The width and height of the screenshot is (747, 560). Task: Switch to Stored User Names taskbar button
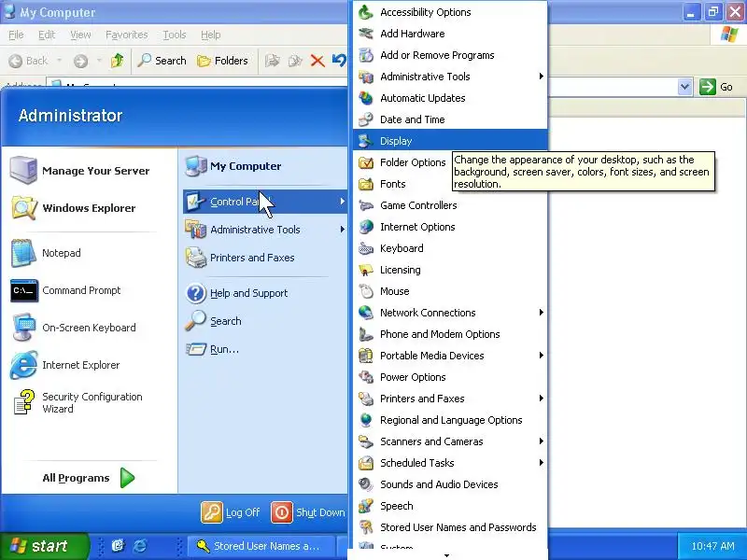(261, 546)
